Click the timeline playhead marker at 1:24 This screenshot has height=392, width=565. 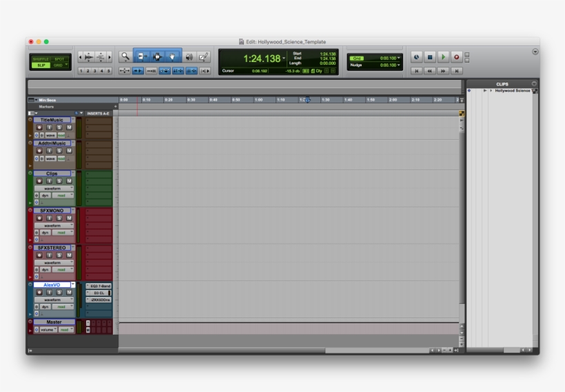pyautogui.click(x=307, y=100)
